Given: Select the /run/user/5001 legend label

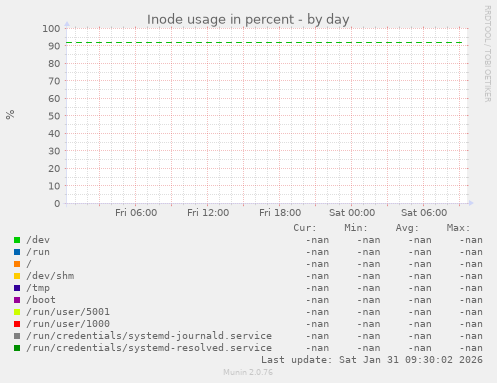Looking at the screenshot, I should point(68,312).
